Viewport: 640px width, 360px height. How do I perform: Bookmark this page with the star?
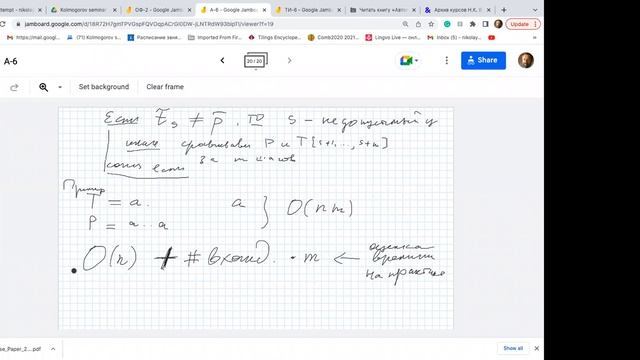point(431,24)
